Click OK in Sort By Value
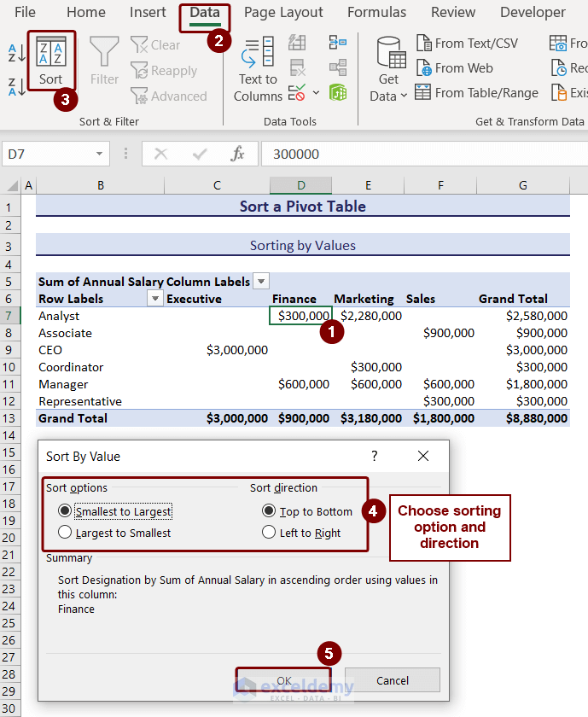 (x=283, y=680)
